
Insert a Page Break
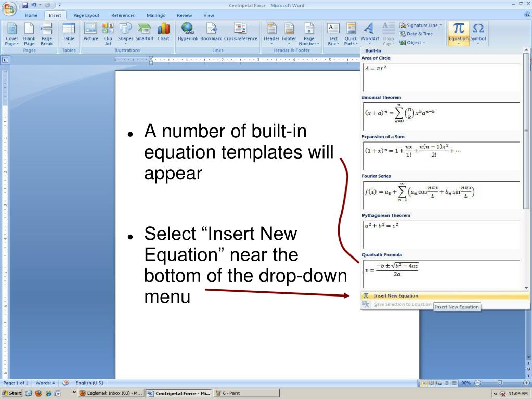[x=47, y=34]
